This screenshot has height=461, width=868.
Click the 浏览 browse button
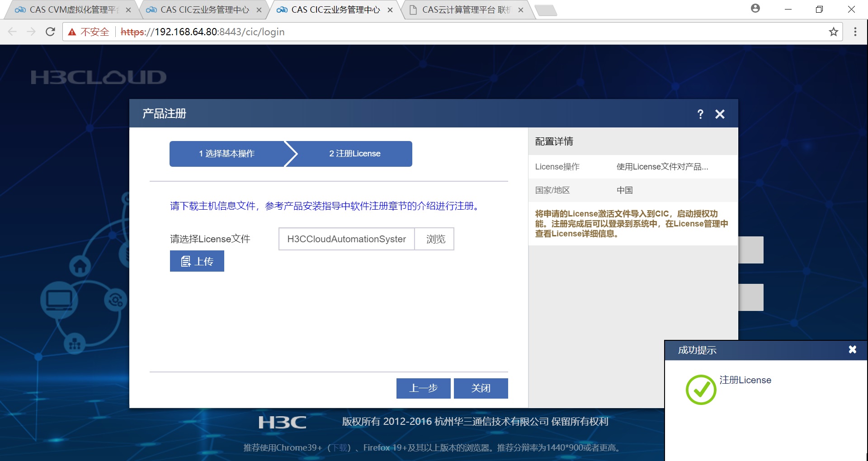click(x=435, y=239)
